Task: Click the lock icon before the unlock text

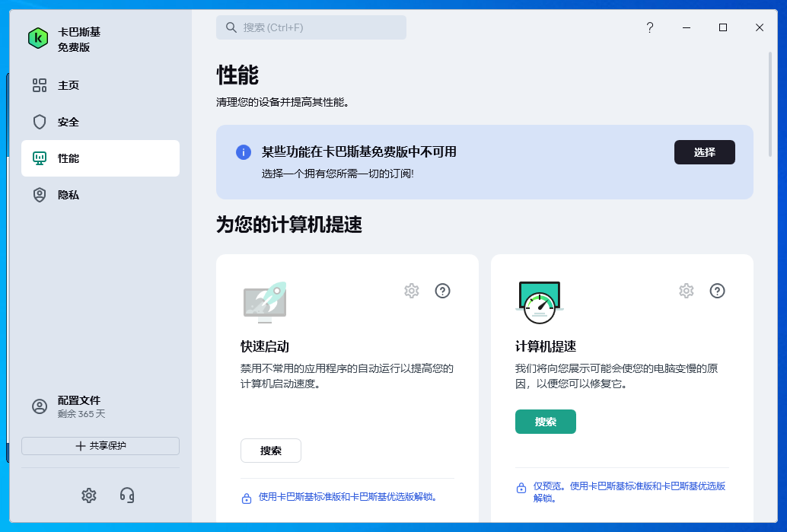Action: click(x=246, y=498)
